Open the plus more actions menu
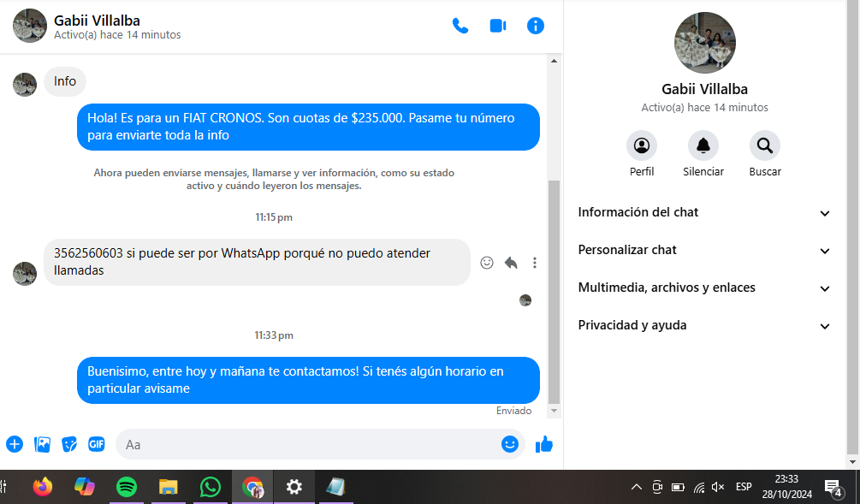Viewport: 860px width, 504px height. click(15, 444)
